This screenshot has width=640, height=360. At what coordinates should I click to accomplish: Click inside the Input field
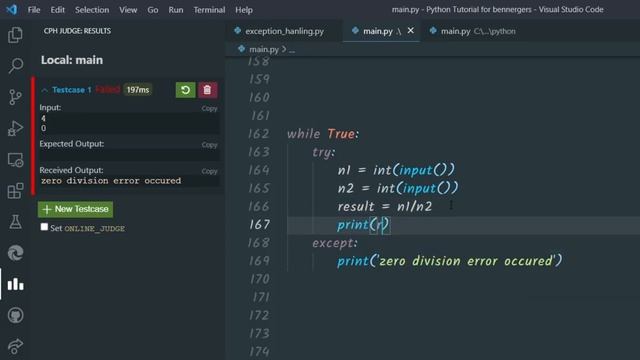click(129, 123)
